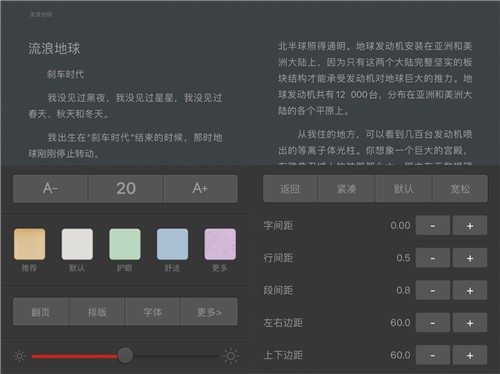
Task: Click the chapter heading 刹车时代
Action: (x=65, y=74)
